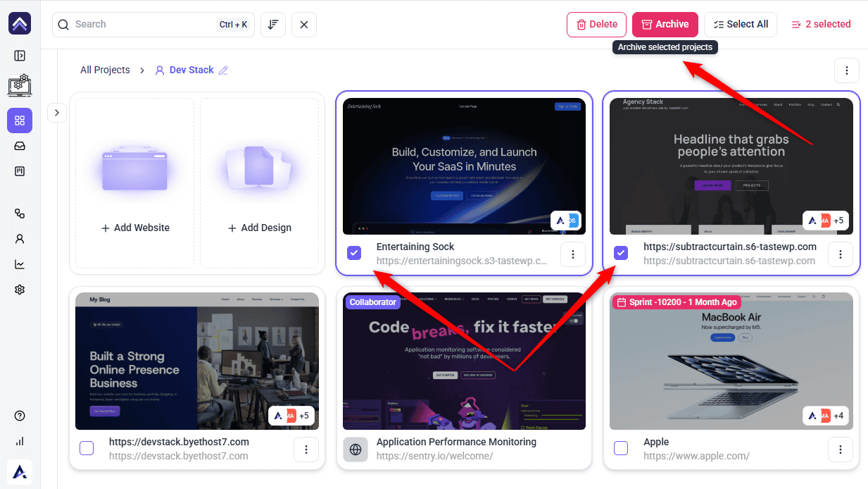The image size is (868, 489).
Task: Open the Agency Stack site thumbnail
Action: 731,166
